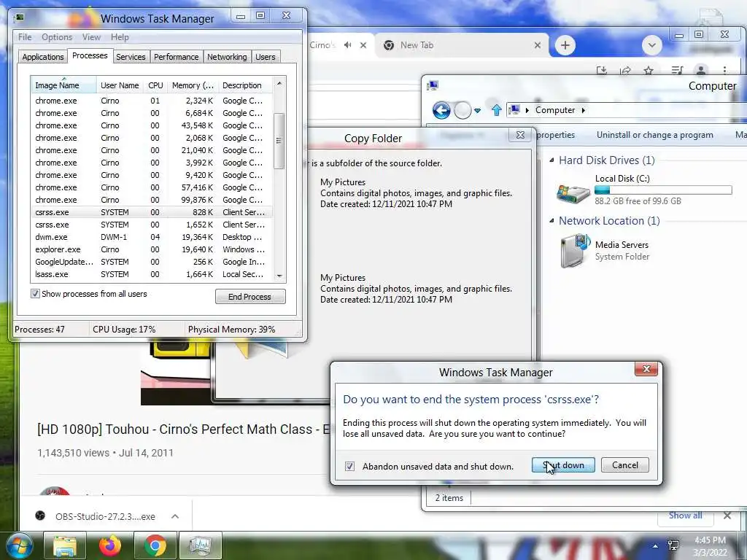
Task: Close the Cirno's Chrome tab
Action: (x=363, y=45)
